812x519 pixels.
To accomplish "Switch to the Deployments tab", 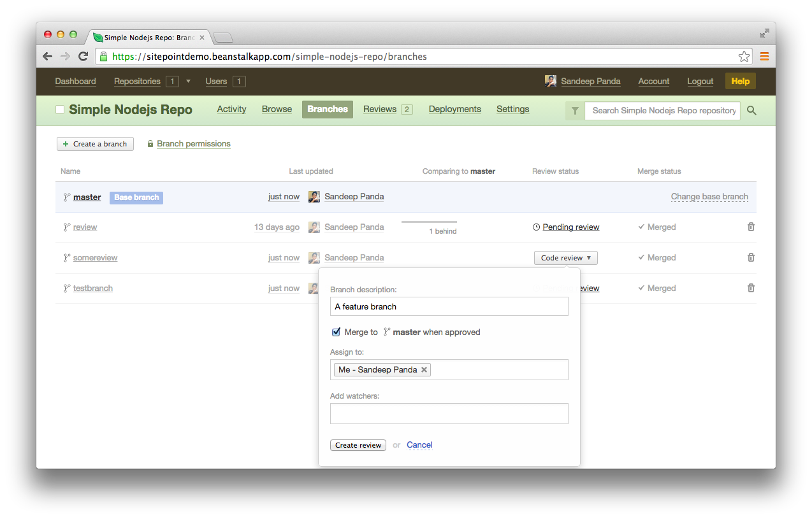I will (454, 109).
